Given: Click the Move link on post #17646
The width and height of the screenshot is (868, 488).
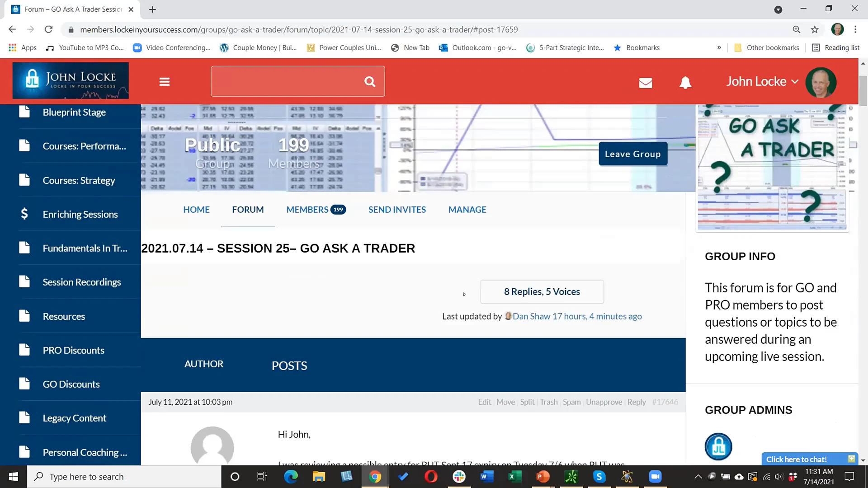Looking at the screenshot, I should 505,402.
